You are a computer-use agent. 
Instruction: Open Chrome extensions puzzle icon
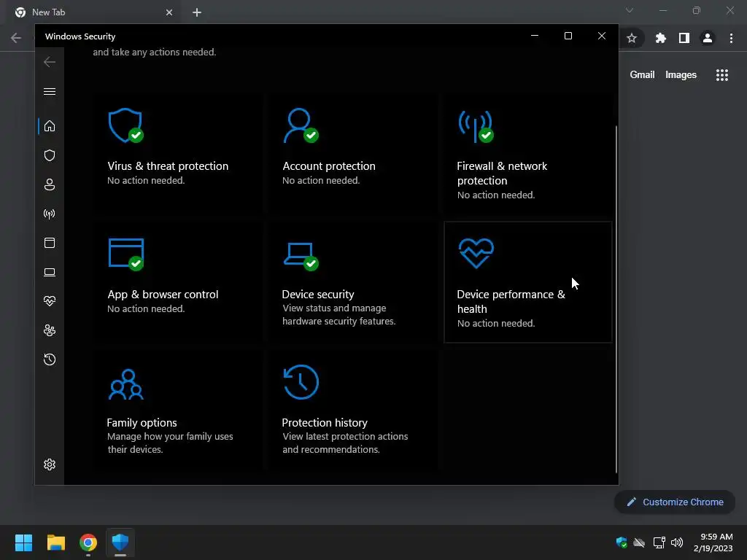click(661, 38)
